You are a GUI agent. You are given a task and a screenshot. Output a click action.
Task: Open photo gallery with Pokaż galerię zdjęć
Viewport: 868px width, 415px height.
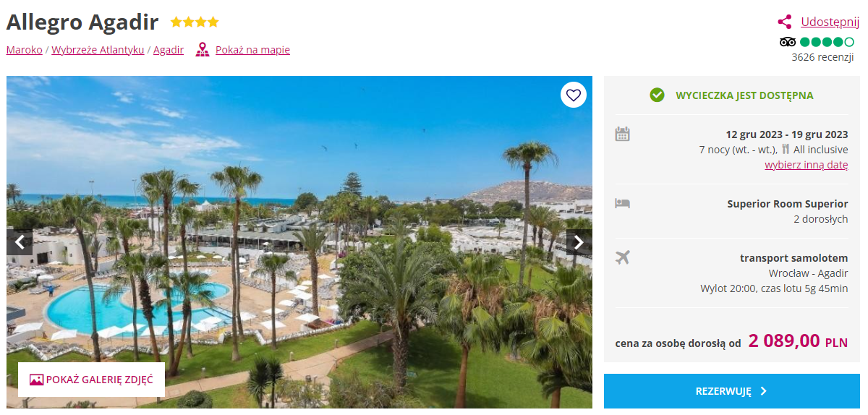[x=91, y=380]
